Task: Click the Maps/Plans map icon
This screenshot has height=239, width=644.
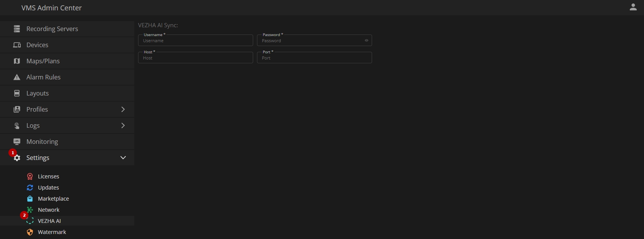Action: click(17, 61)
